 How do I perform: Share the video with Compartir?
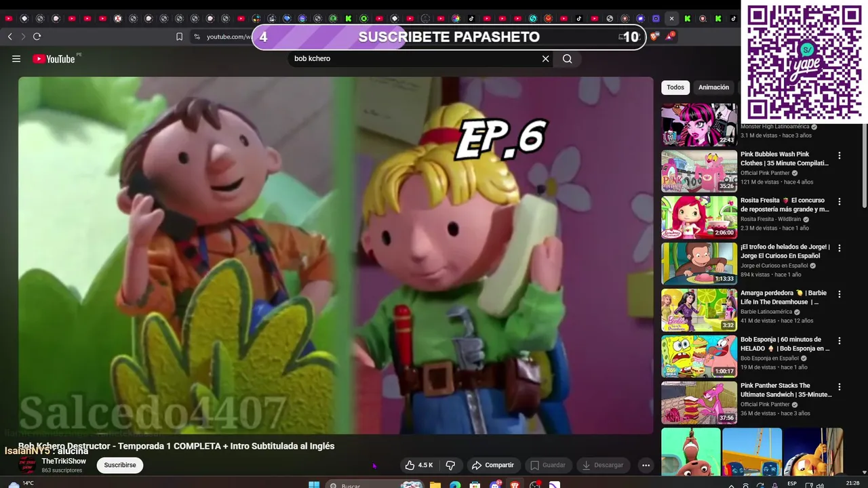[493, 465]
